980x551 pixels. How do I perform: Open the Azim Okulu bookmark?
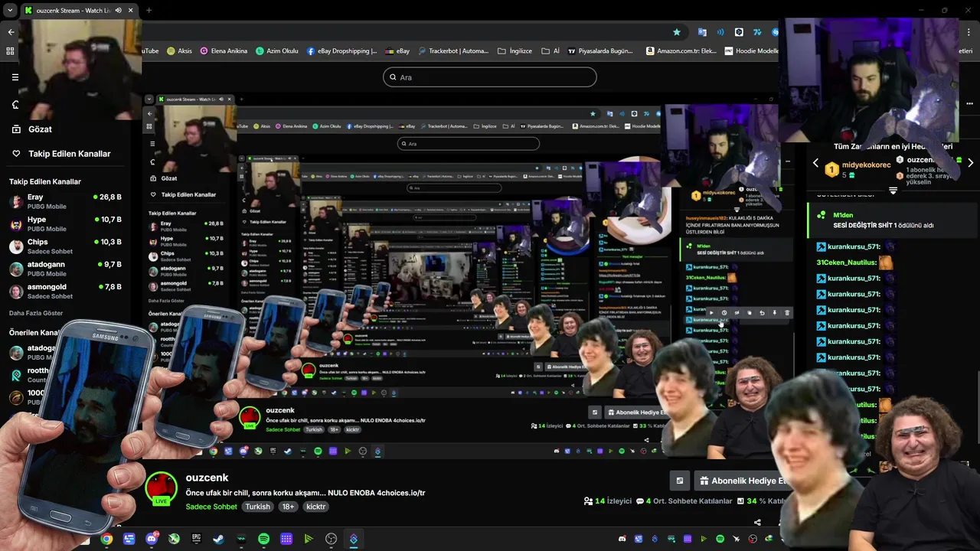(277, 51)
